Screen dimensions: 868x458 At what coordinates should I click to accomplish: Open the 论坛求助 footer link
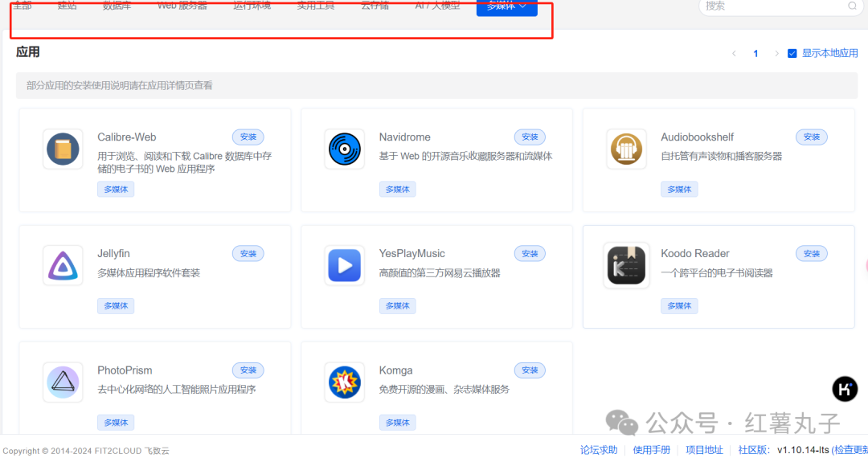pos(599,450)
